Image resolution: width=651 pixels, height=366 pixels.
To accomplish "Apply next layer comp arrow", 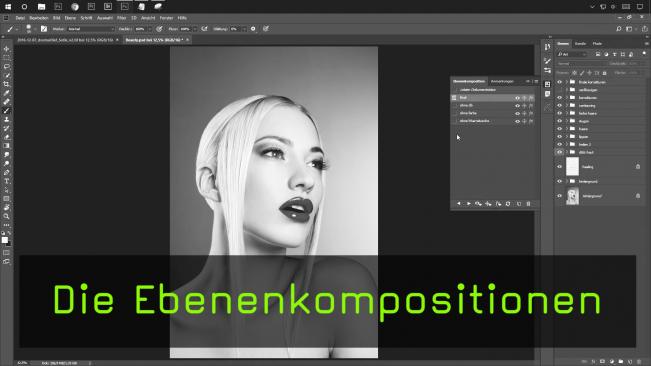I will pyautogui.click(x=469, y=204).
